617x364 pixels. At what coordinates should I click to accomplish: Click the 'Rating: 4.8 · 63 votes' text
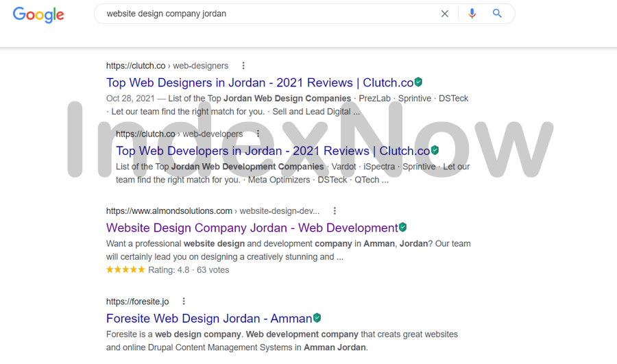pos(189,270)
